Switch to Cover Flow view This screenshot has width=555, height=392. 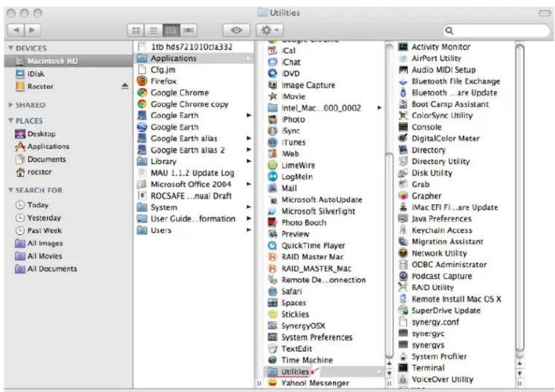coord(188,30)
